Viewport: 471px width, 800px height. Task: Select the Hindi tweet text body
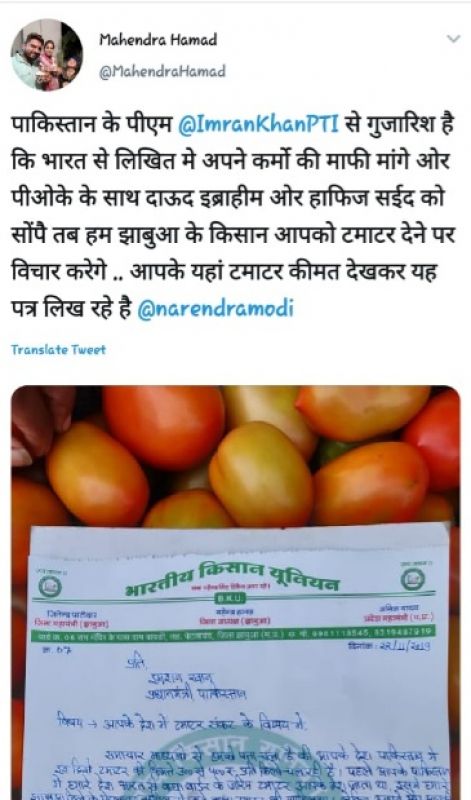pyautogui.click(x=233, y=216)
